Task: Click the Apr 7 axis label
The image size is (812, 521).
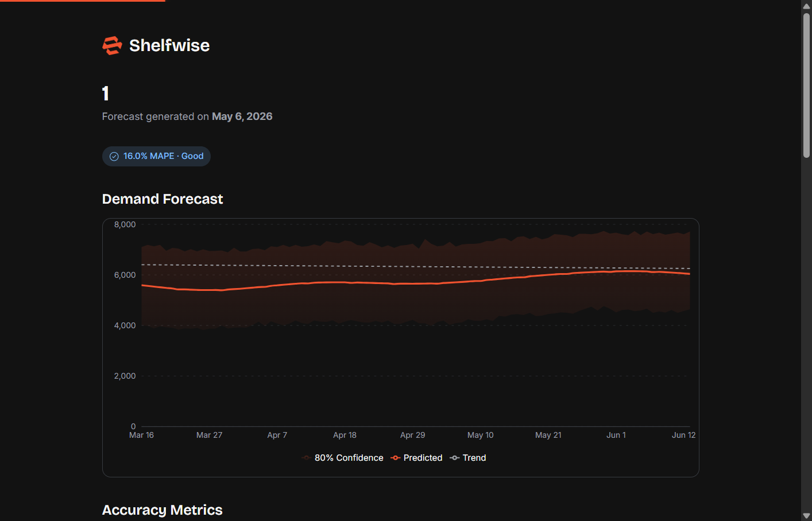Action: tap(277, 435)
